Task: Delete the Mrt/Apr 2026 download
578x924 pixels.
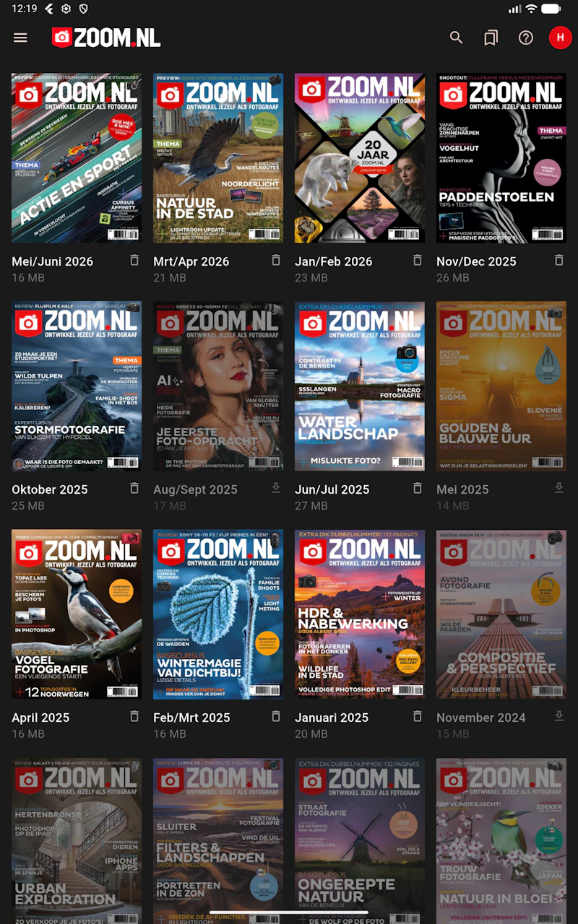Action: pos(275,260)
